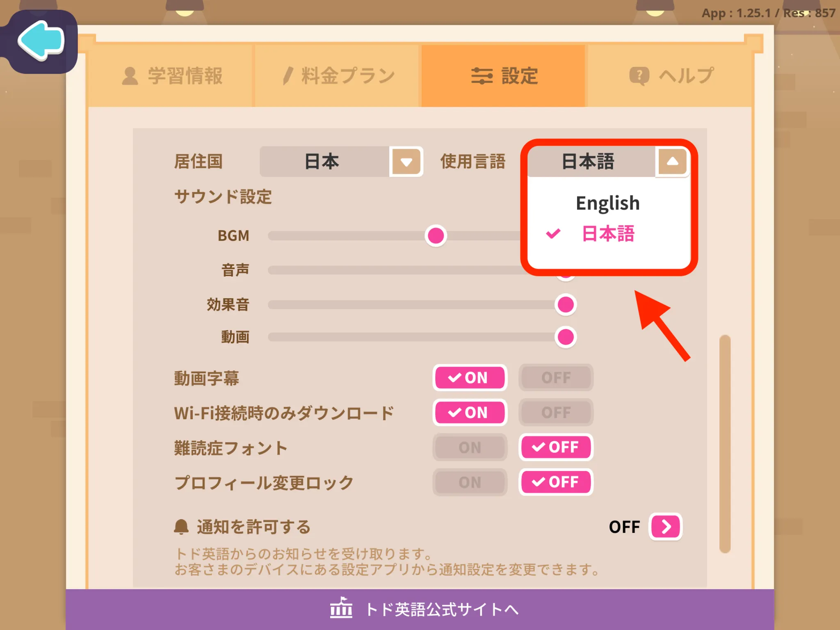Open the 居住国 country dropdown arrow
This screenshot has height=630, width=840.
tap(406, 162)
